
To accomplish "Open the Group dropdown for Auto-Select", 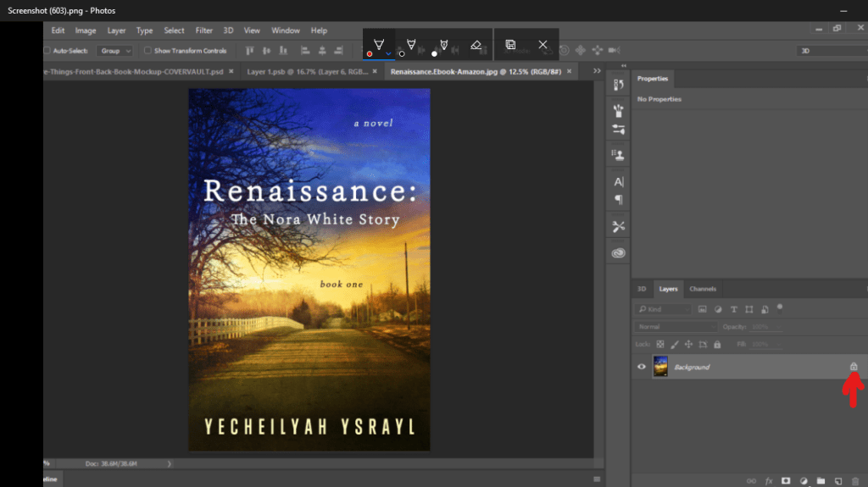I will click(114, 51).
